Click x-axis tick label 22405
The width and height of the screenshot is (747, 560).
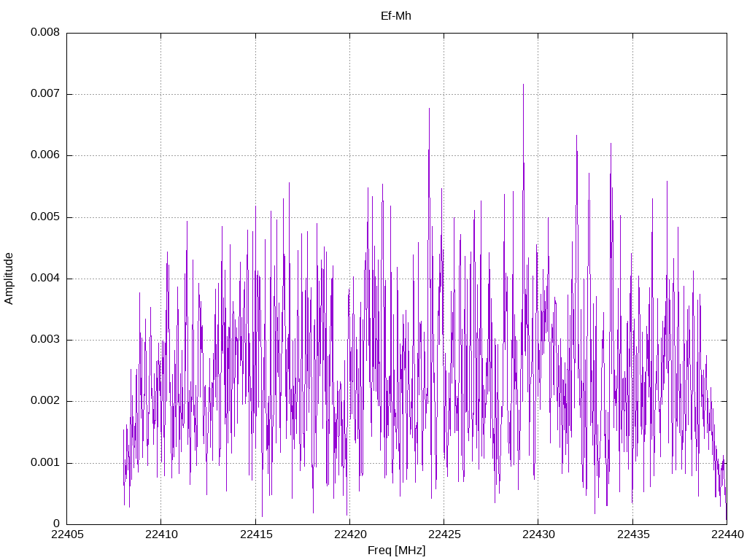point(67,534)
